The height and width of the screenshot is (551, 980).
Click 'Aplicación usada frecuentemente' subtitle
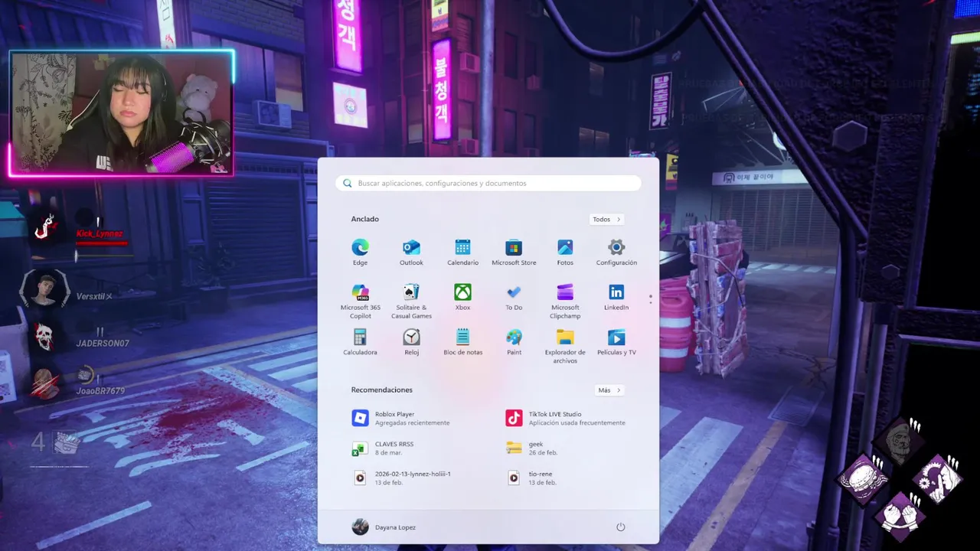577,423
